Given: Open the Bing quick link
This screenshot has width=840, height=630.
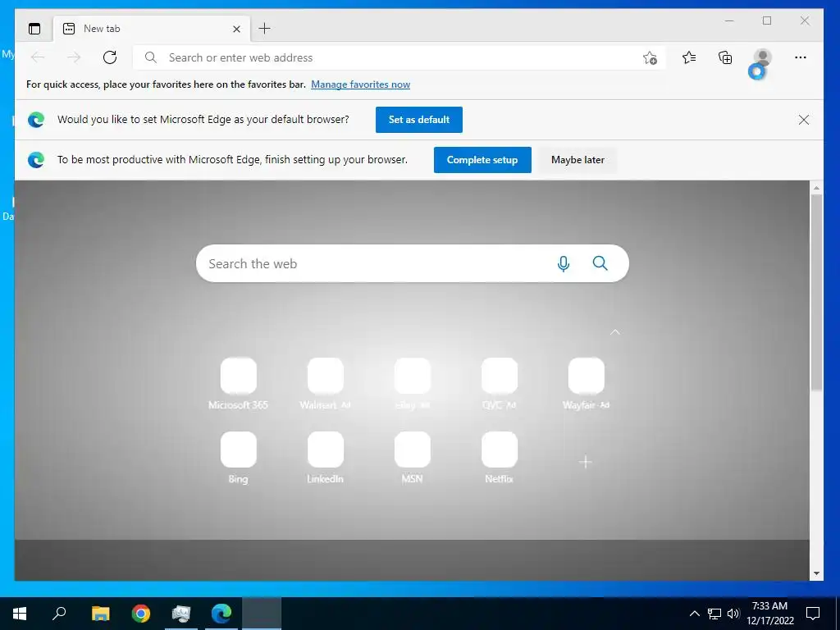Looking at the screenshot, I should [x=239, y=458].
